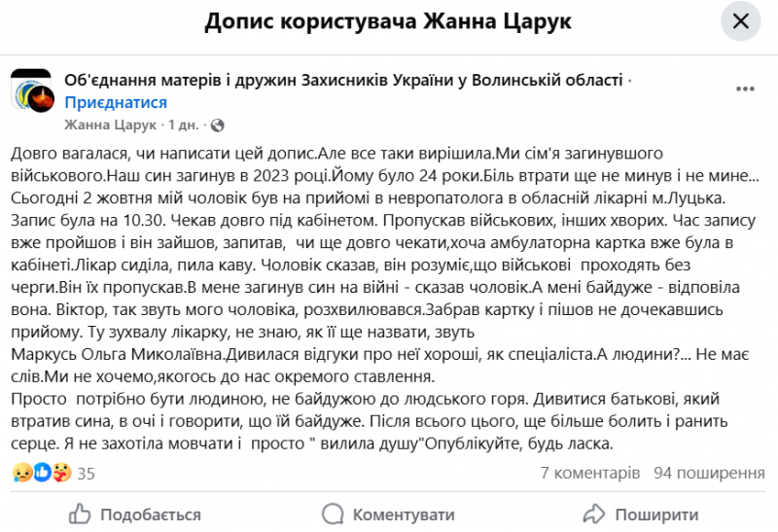Click the arrow Поширити share icon
Viewport: 778px width, 532px height.
coord(593,514)
